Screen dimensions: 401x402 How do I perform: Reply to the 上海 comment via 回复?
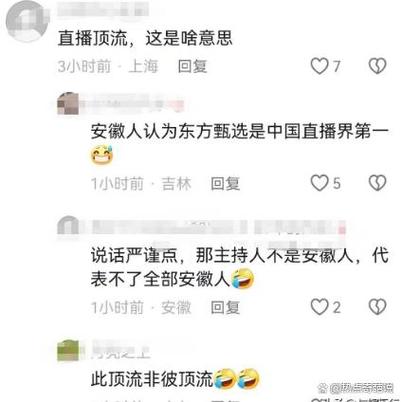[192, 66]
